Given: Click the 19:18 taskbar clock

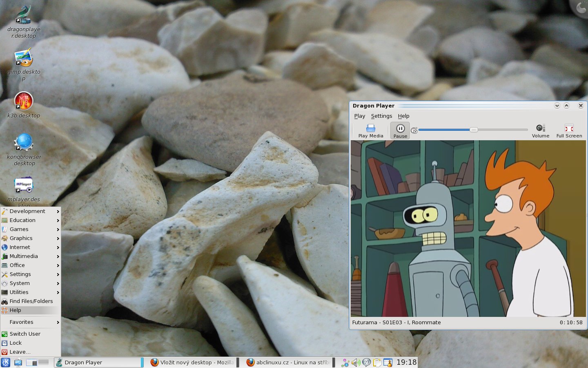Looking at the screenshot, I should pyautogui.click(x=406, y=362).
